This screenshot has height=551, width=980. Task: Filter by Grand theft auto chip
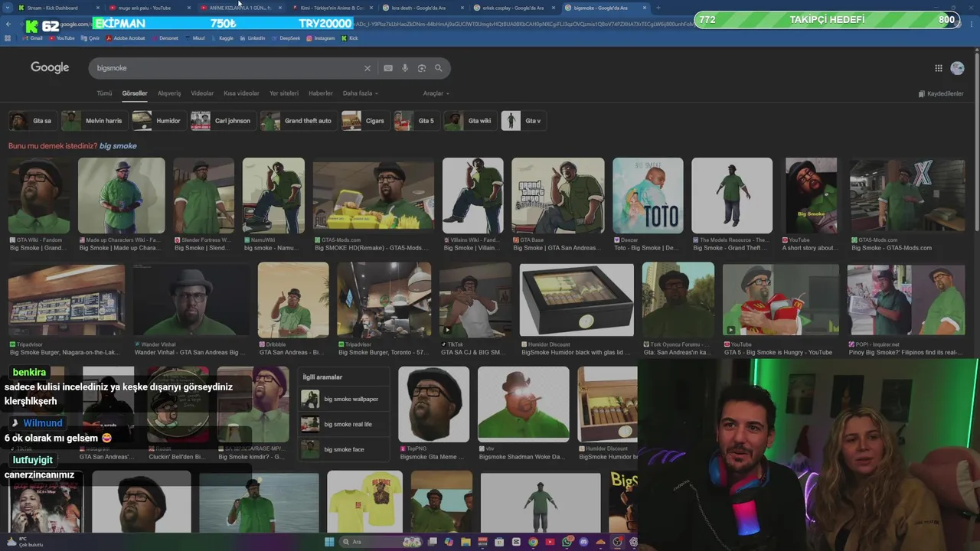[298, 121]
